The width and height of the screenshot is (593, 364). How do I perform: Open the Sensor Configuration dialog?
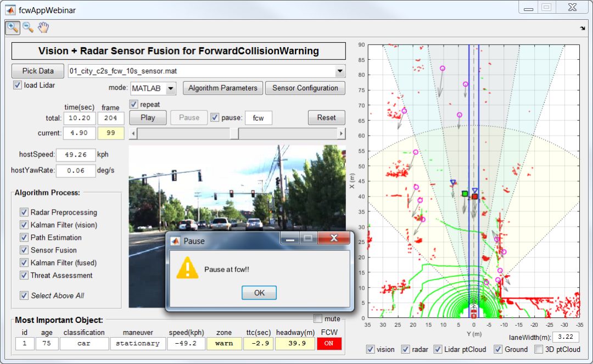(x=305, y=88)
